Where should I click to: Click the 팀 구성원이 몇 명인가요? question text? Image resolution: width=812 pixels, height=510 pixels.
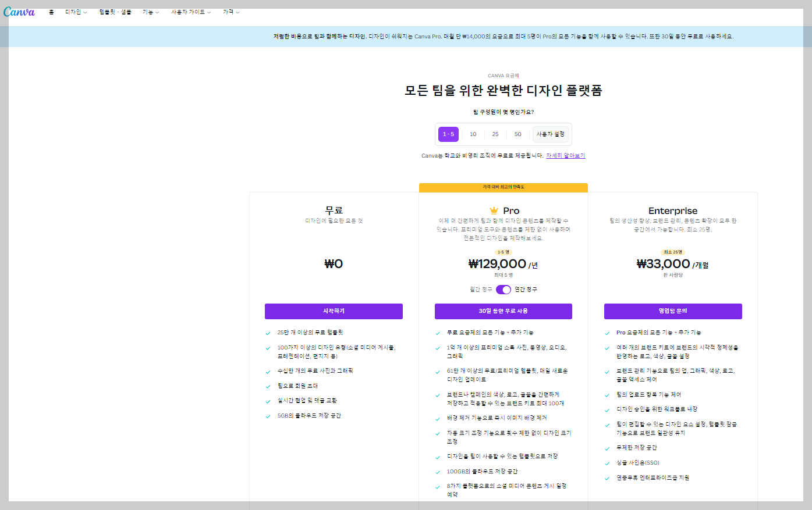tap(503, 112)
